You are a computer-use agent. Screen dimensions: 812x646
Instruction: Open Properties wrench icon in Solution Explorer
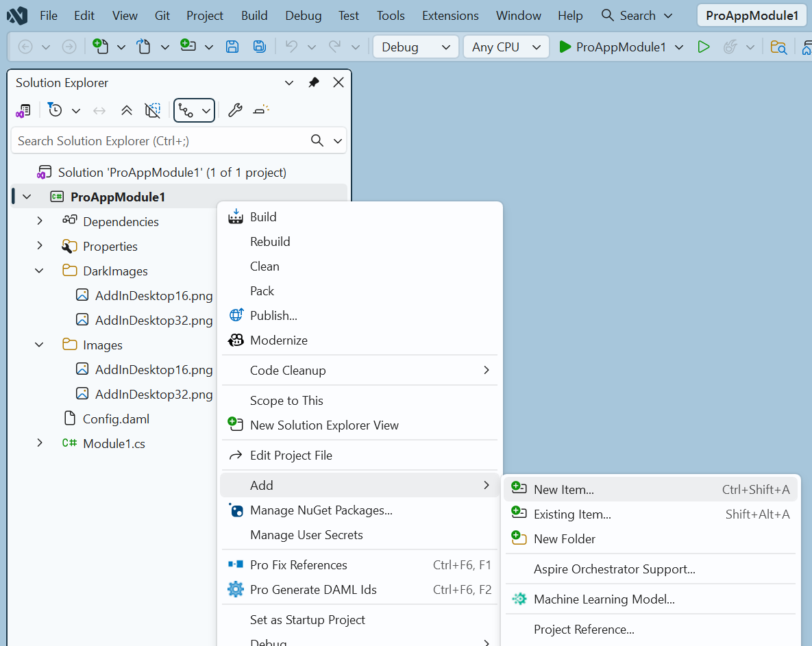(235, 110)
